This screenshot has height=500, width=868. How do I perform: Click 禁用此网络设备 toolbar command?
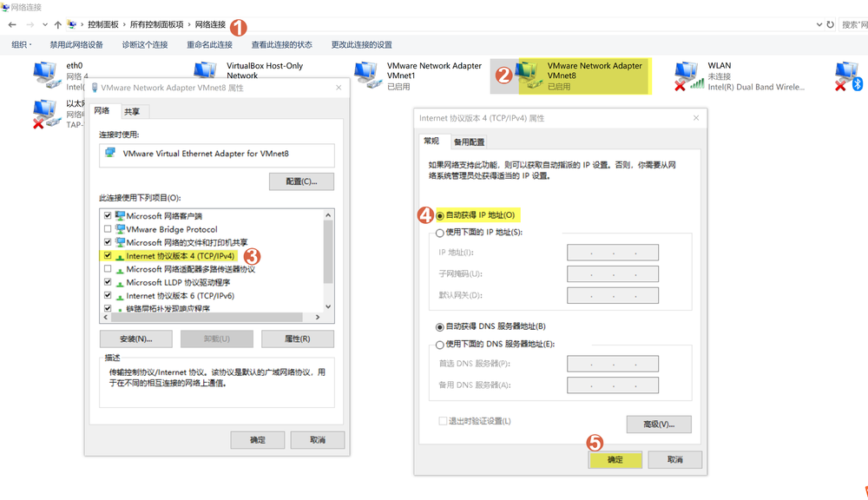coord(76,45)
